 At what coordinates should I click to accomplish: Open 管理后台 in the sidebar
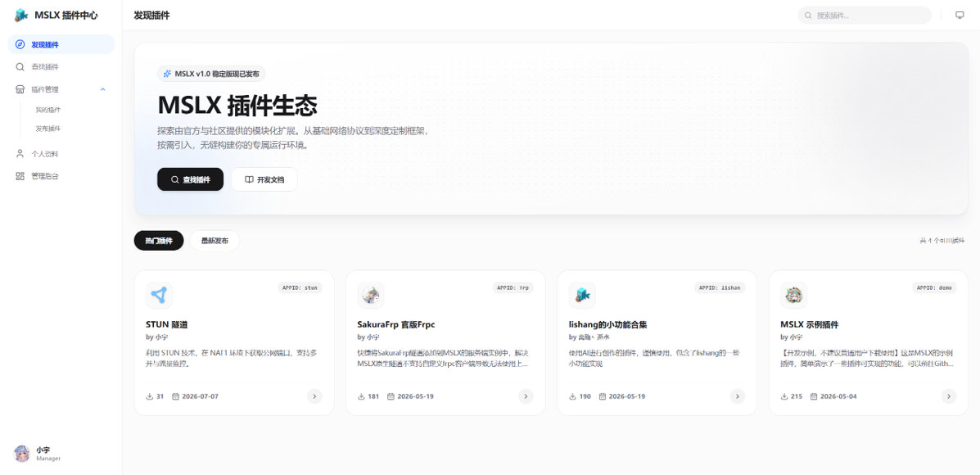pyautogui.click(x=61, y=176)
